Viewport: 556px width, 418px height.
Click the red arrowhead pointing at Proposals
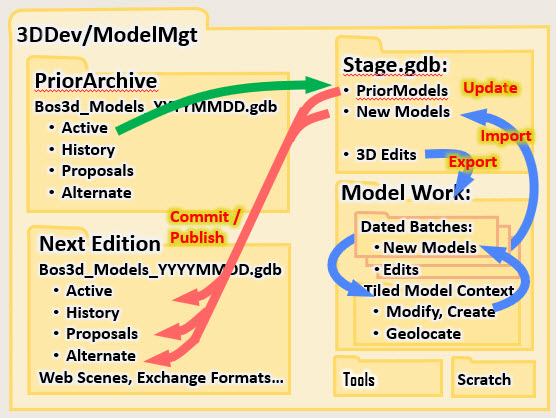click(x=169, y=332)
